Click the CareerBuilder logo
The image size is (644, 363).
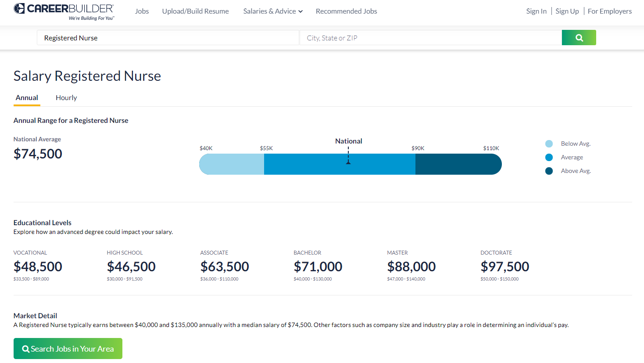click(x=64, y=11)
